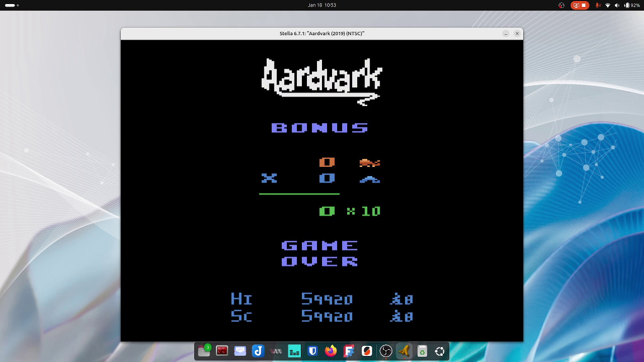Click the Aardvark game logo
The width and height of the screenshot is (644, 362).
322,82
